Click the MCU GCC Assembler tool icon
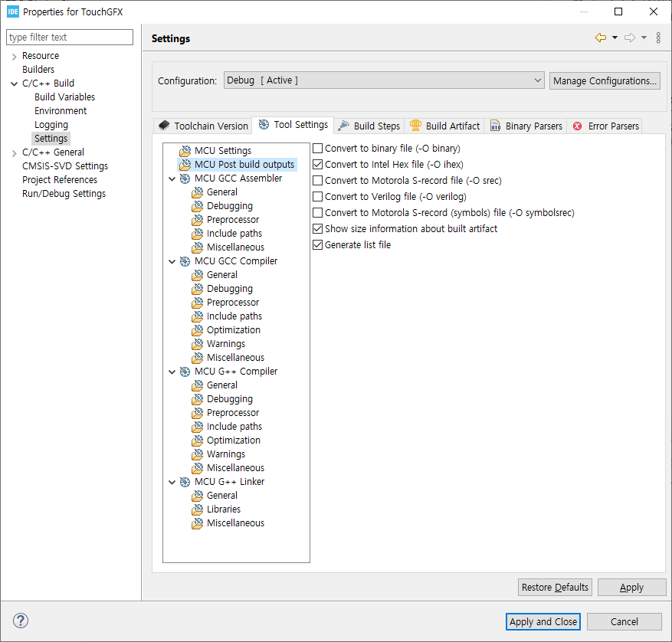 (185, 179)
